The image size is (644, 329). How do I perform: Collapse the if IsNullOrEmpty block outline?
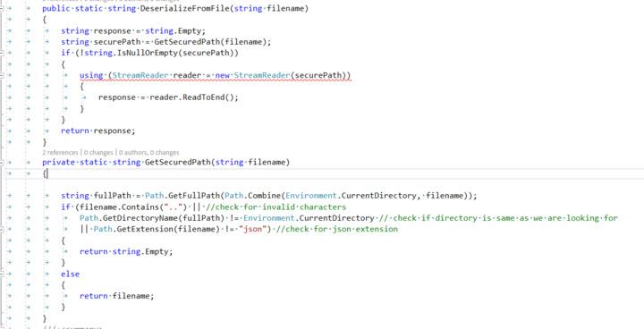click(2, 54)
